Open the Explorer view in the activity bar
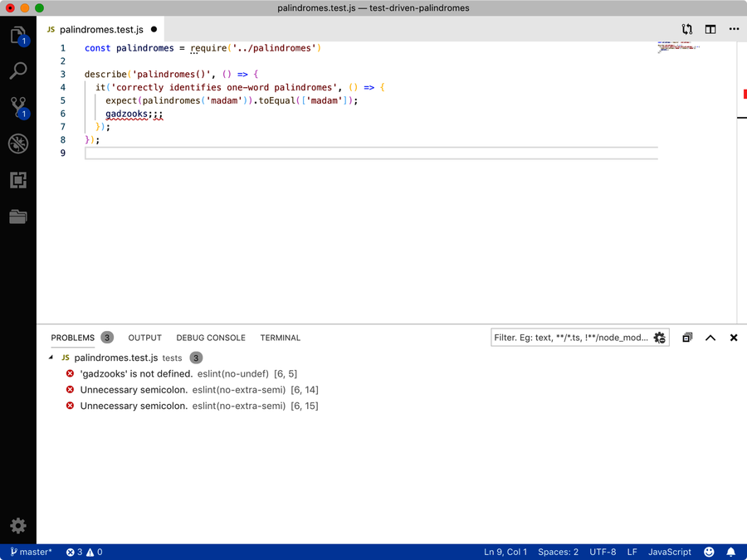747x560 pixels. click(x=18, y=35)
